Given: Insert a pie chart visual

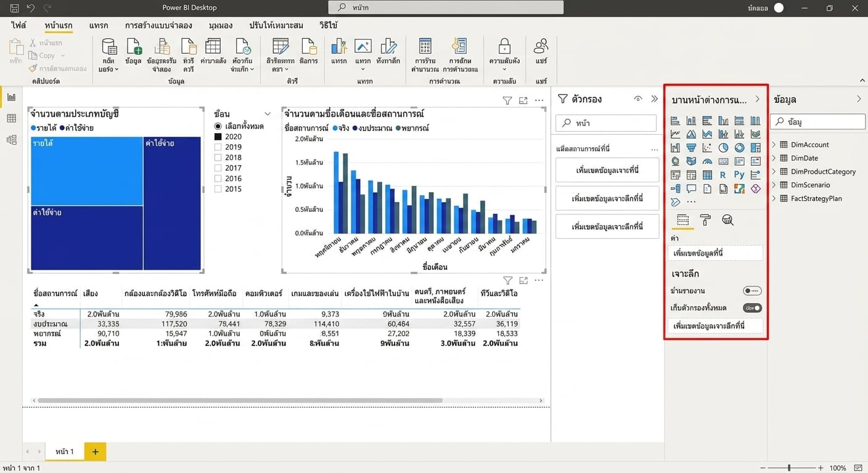Looking at the screenshot, I should pyautogui.click(x=723, y=148).
